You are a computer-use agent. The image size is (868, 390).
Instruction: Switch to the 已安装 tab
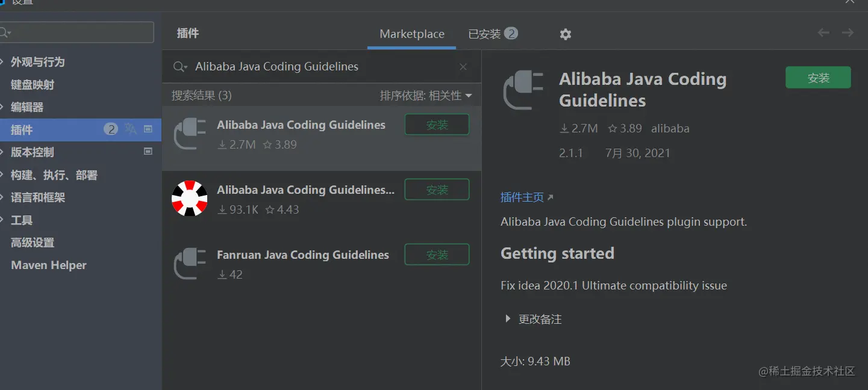(x=492, y=34)
